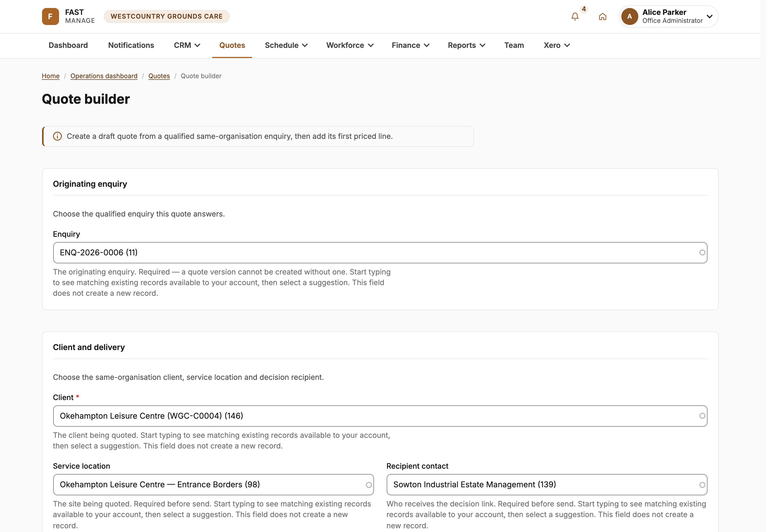Open the Notifications nav item
Screen dimensions: 766x532
[131, 45]
